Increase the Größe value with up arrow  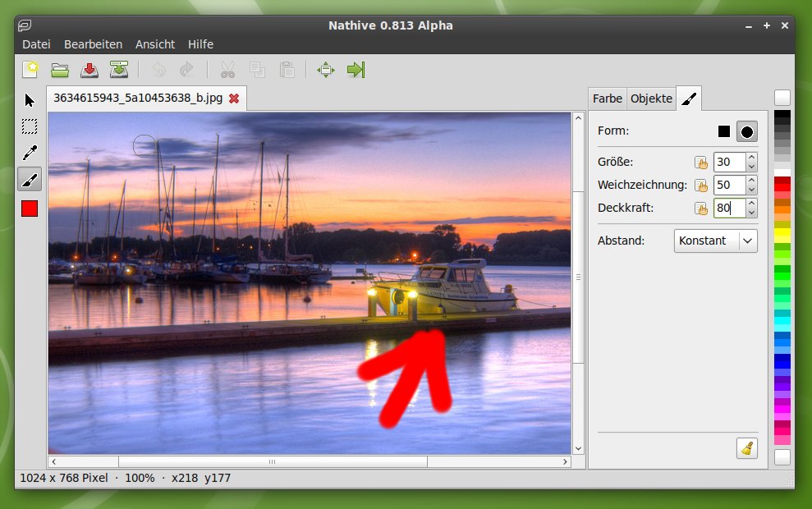click(751, 157)
